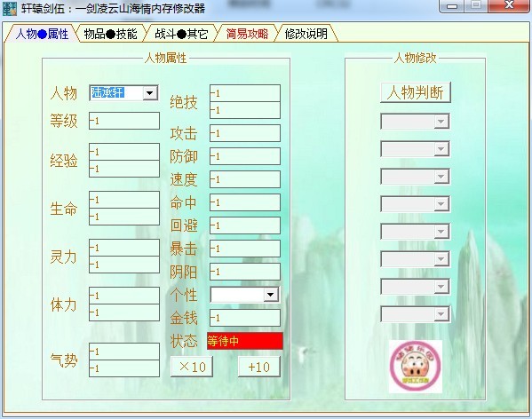Open the 战斗●其它 tab
The width and height of the screenshot is (532, 419).
pyautogui.click(x=181, y=34)
